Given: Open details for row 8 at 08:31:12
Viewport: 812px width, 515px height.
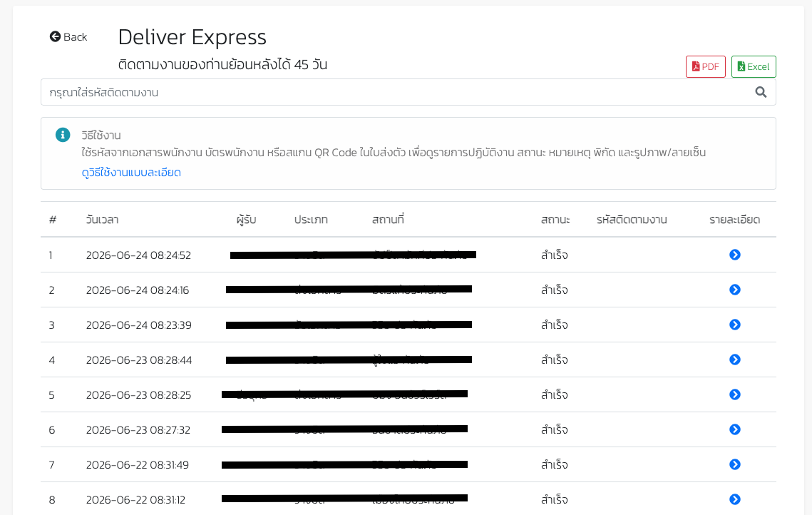Looking at the screenshot, I should (x=735, y=499).
